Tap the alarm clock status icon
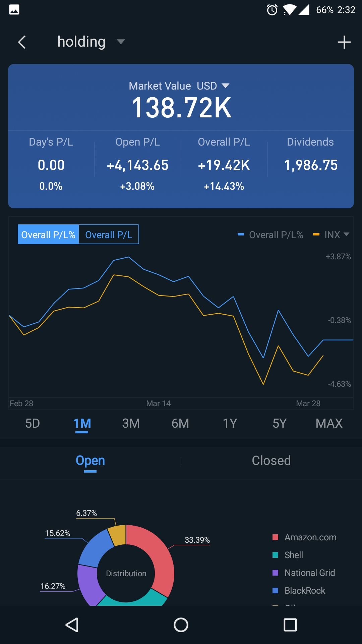 pos(272,10)
